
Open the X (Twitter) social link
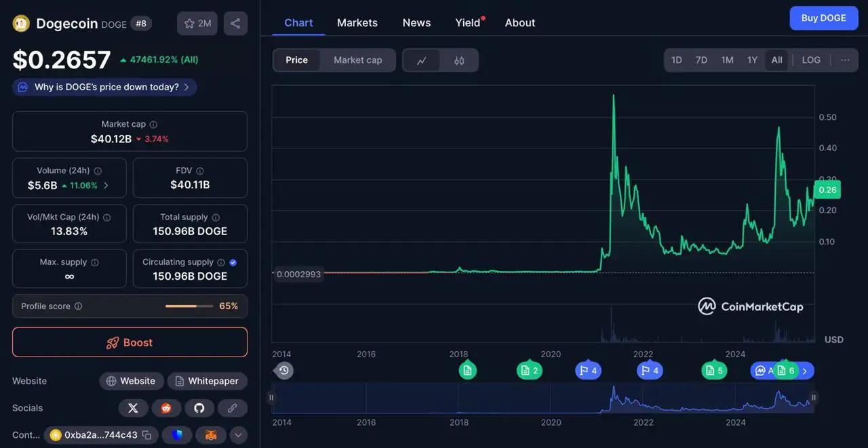[x=133, y=408]
